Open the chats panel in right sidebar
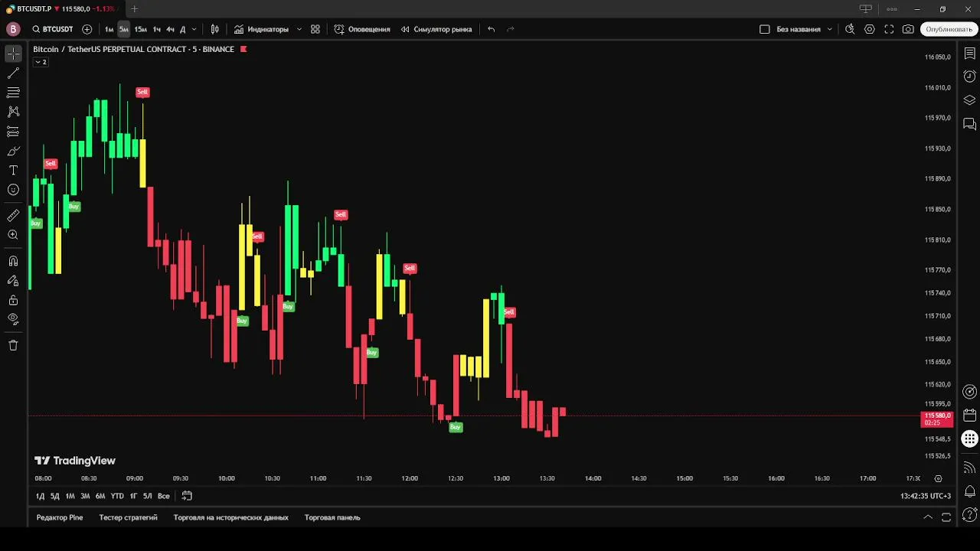 tap(969, 124)
